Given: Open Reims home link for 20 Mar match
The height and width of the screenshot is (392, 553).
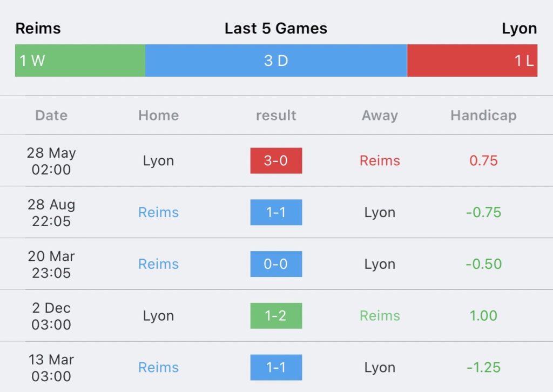Looking at the screenshot, I should coord(158,264).
